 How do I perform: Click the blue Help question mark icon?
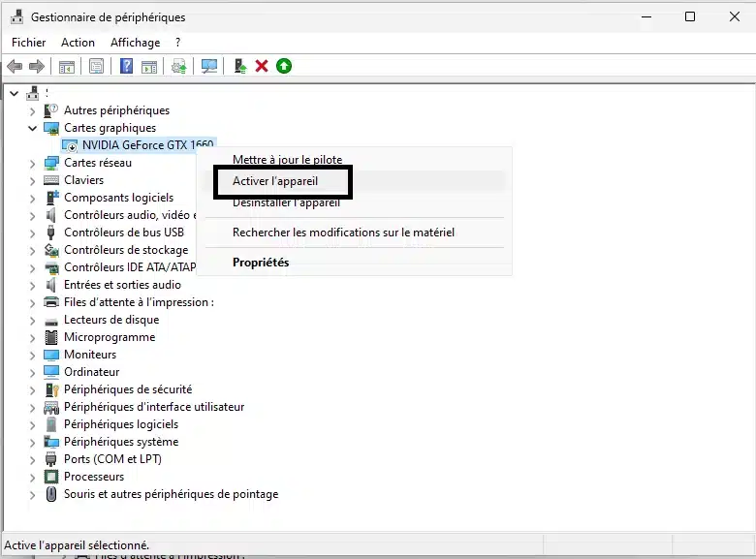coord(126,66)
